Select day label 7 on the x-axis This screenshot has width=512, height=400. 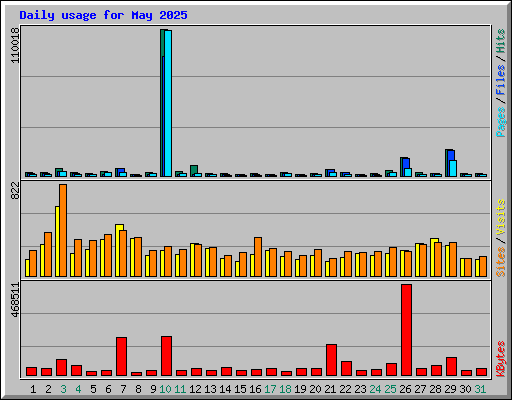point(123,389)
